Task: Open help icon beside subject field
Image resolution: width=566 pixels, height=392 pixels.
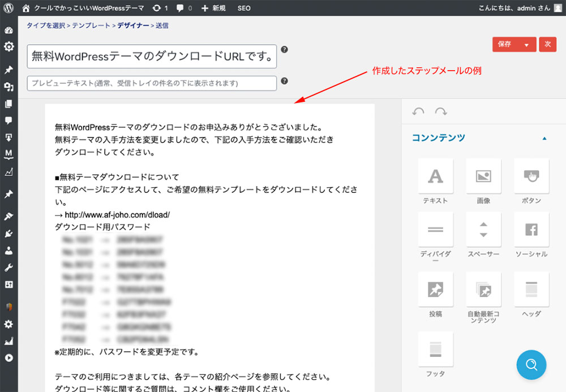Action: (x=285, y=49)
